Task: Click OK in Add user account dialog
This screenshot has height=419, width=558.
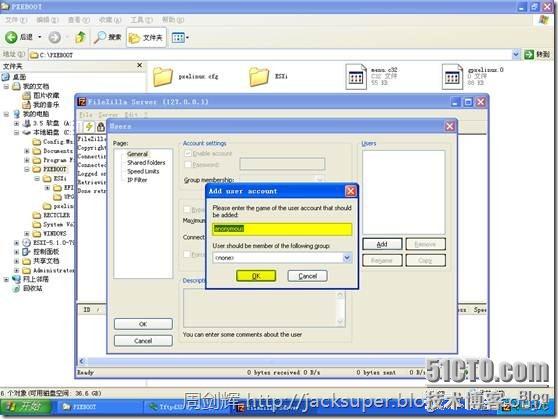Action: click(256, 276)
